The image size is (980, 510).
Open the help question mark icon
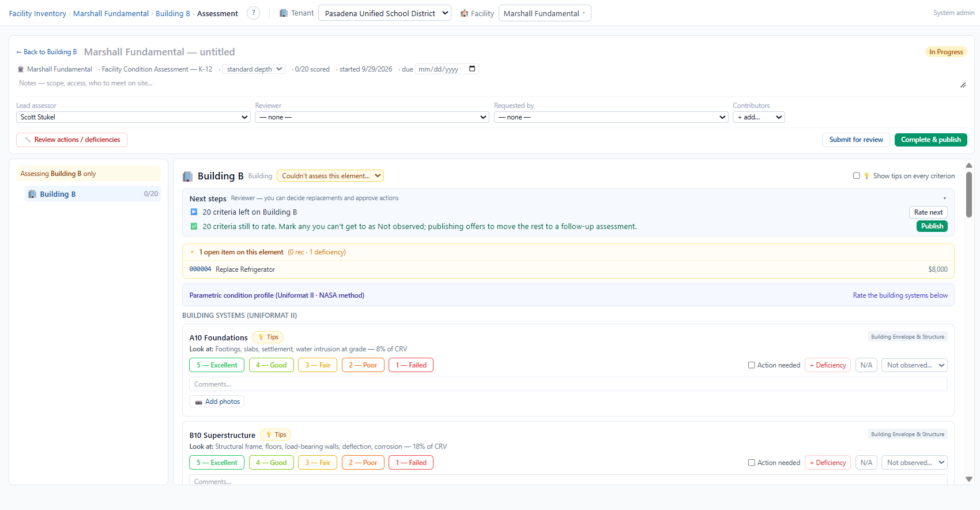pyautogui.click(x=253, y=13)
